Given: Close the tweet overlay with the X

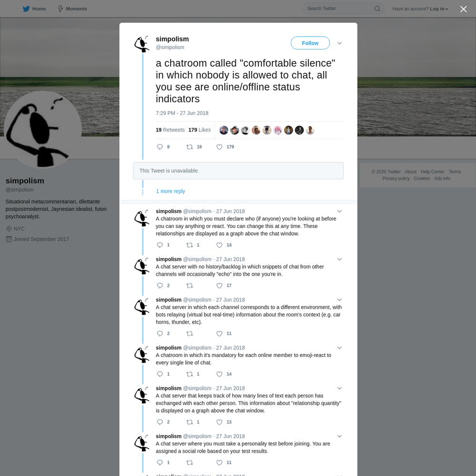Looking at the screenshot, I should pos(463,9).
